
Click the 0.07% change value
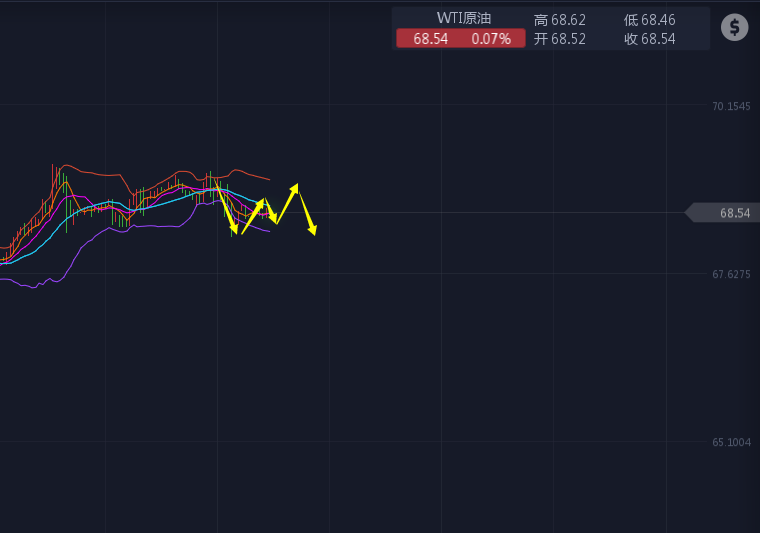(491, 39)
